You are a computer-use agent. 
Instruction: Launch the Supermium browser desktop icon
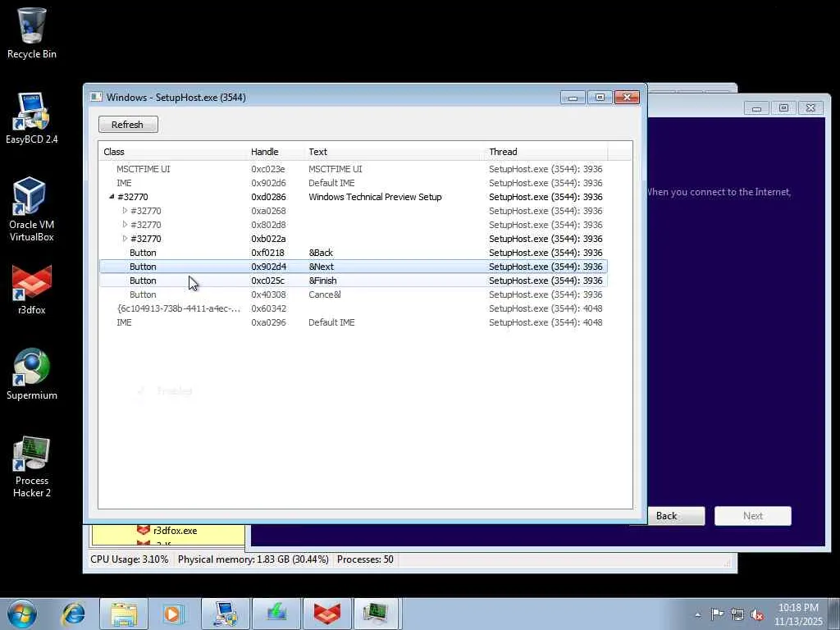tap(32, 374)
